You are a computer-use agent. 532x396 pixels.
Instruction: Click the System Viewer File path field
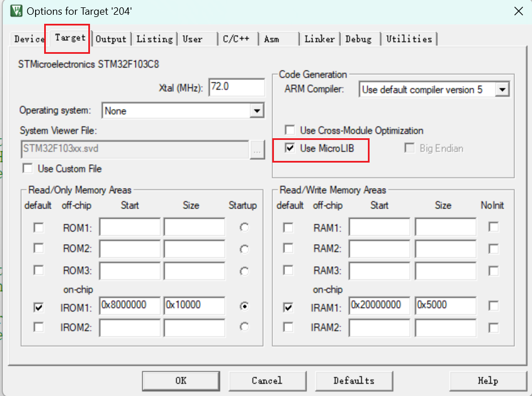135,149
